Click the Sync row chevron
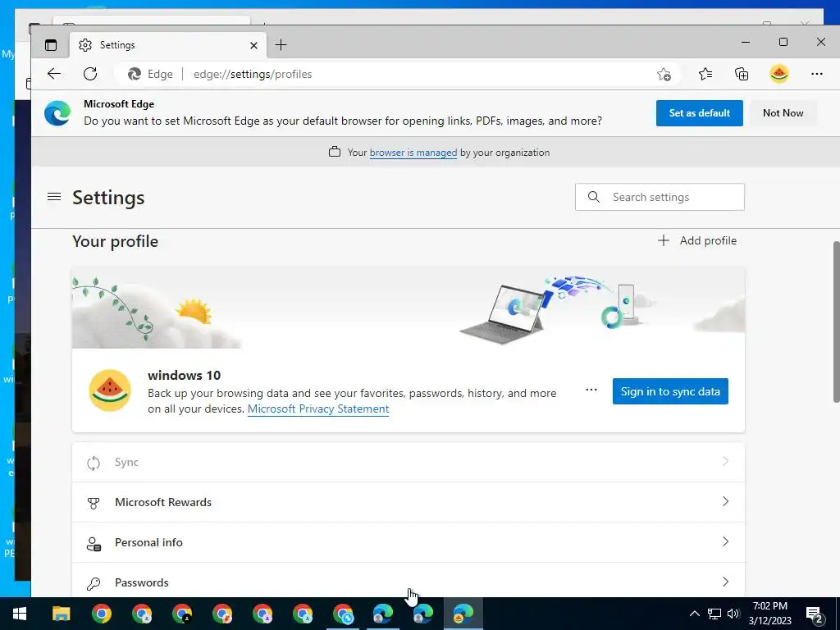Screen dimensions: 840x630 click(725, 461)
